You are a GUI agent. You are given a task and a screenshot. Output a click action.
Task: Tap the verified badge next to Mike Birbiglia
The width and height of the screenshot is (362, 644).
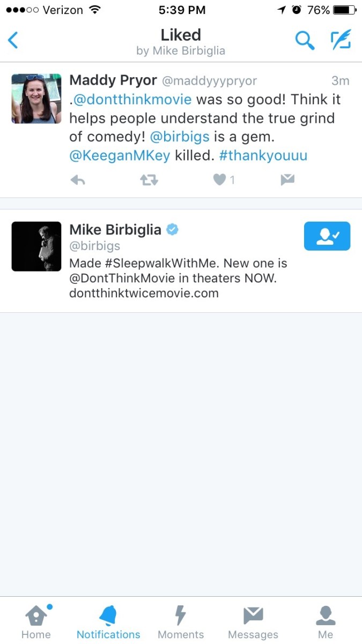coord(172,230)
